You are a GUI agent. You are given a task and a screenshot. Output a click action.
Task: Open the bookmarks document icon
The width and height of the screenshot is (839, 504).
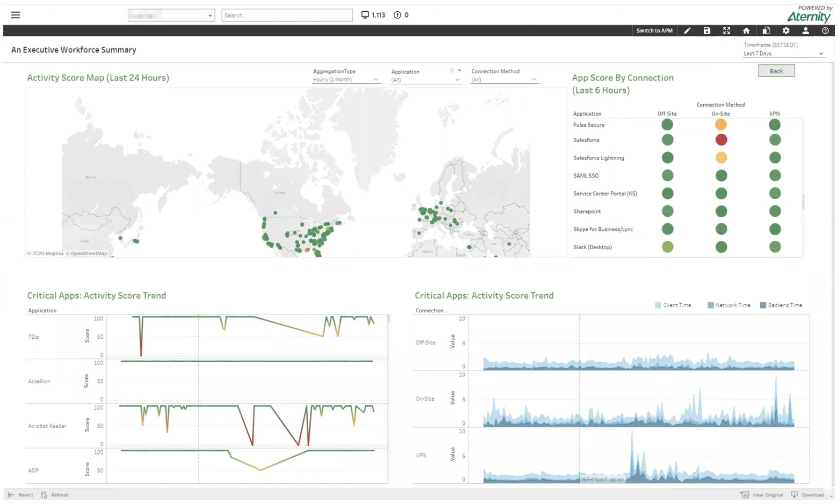click(766, 31)
